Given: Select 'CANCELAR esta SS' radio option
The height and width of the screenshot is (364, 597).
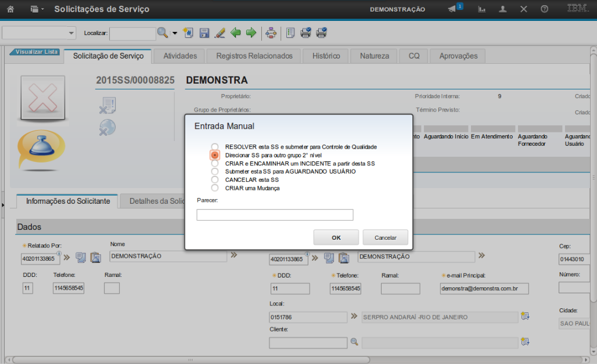Looking at the screenshot, I should (x=215, y=180).
